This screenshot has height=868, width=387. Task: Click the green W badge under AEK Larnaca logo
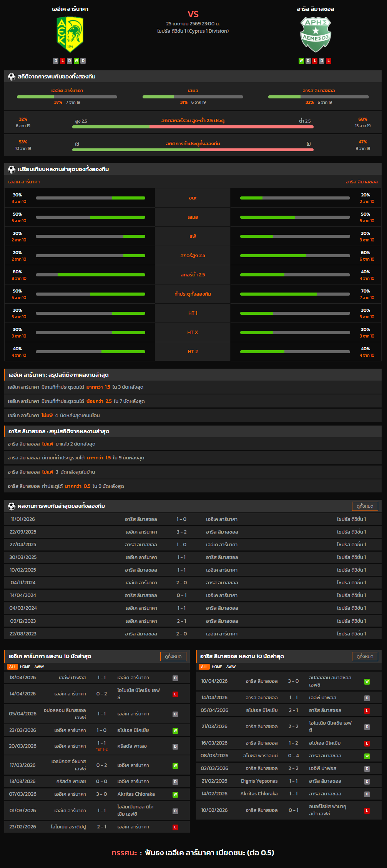pos(76,61)
